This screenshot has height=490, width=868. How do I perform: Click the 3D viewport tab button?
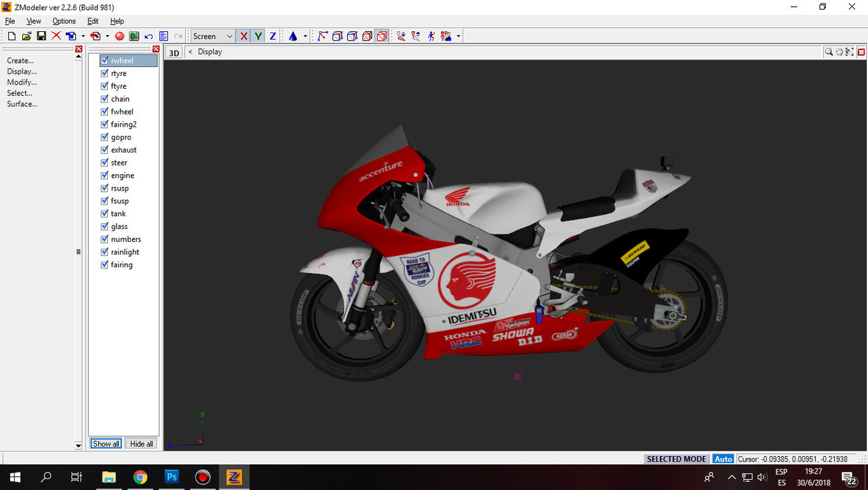tap(174, 52)
